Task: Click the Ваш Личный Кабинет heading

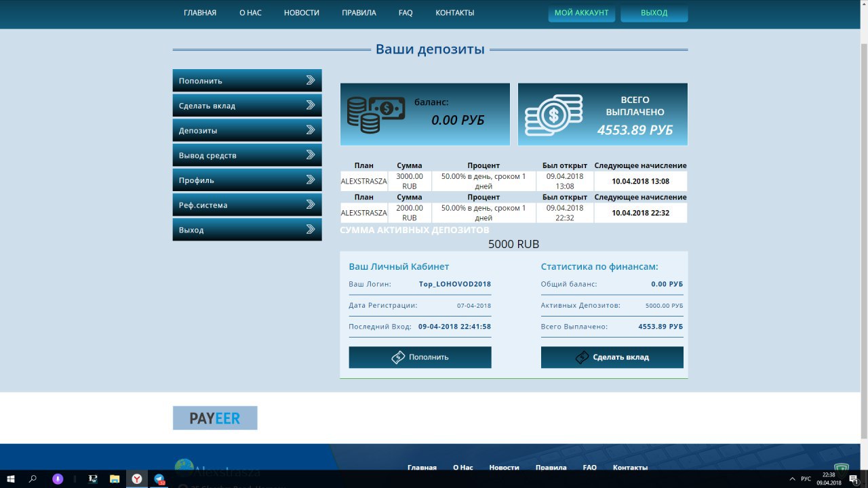Action: pyautogui.click(x=399, y=267)
